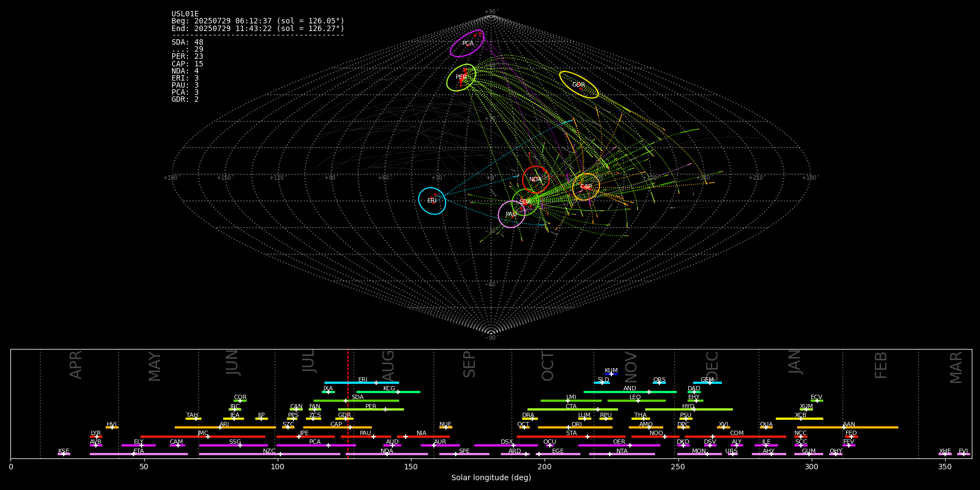Image resolution: width=980 pixels, height=490 pixels.
Task: Click the PCA radiant ellipse on the sky map
Action: (x=467, y=43)
